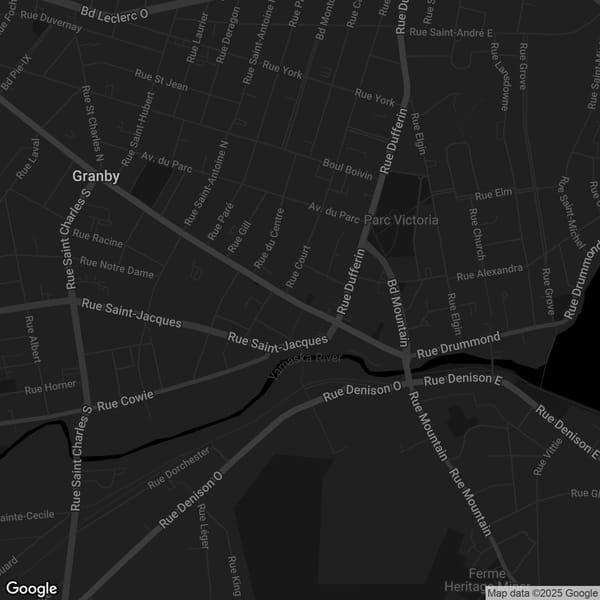Click the Rue Racine street label

(98, 240)
